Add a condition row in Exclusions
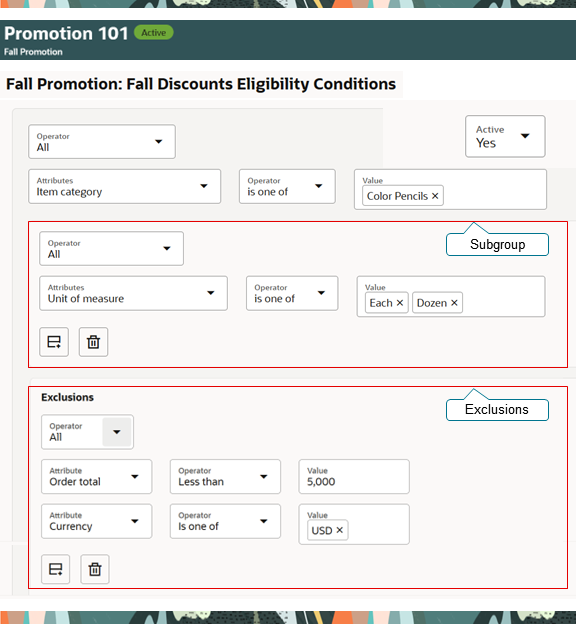This screenshot has width=576, height=624. (x=55, y=569)
